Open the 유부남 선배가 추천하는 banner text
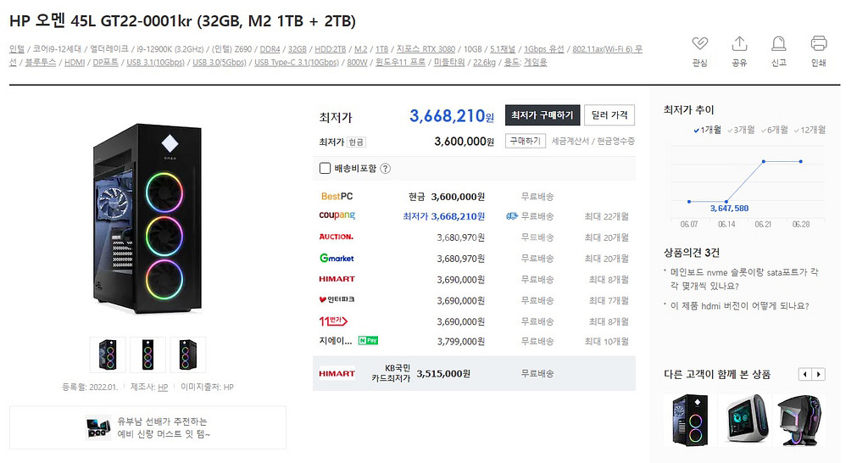This screenshot has width=868, height=463. (x=164, y=427)
